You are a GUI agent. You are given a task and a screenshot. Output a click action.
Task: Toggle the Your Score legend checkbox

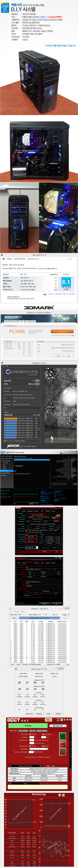coord(5,441)
